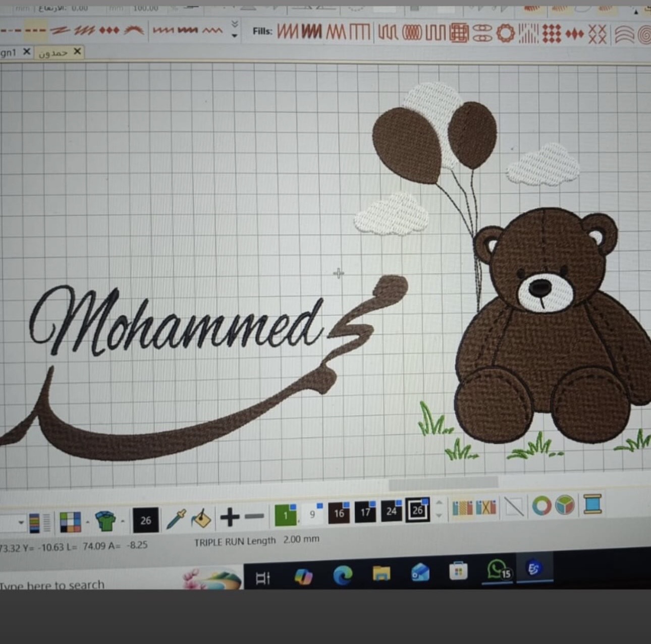651x644 pixels.
Task: Open Microsoft Edge from the taskbar
Action: pyautogui.click(x=343, y=575)
